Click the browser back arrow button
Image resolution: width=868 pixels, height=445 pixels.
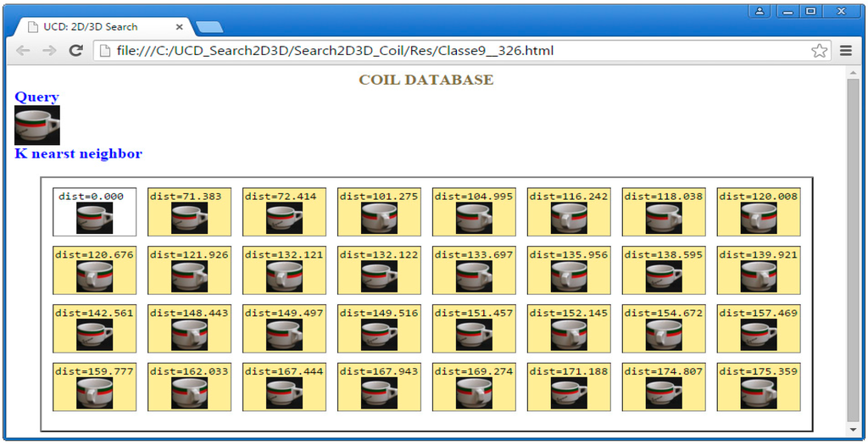click(x=23, y=51)
